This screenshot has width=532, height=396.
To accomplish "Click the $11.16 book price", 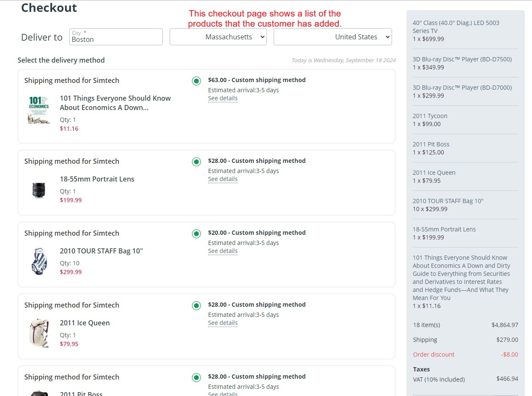I will pos(69,129).
